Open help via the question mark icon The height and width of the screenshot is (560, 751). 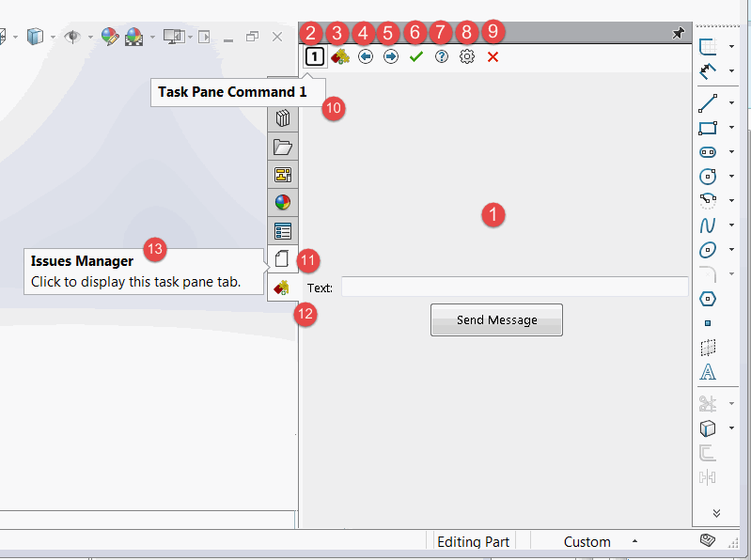coord(442,57)
